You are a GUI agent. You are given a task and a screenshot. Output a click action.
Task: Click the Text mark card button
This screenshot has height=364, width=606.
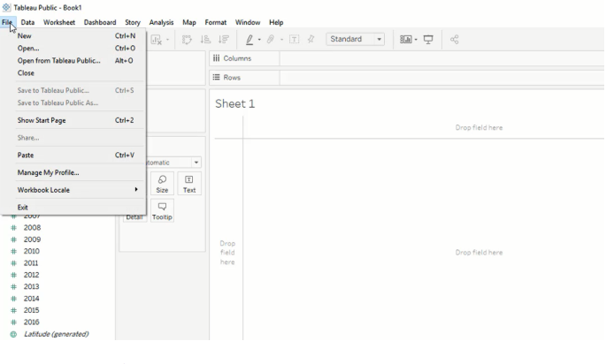pos(189,184)
